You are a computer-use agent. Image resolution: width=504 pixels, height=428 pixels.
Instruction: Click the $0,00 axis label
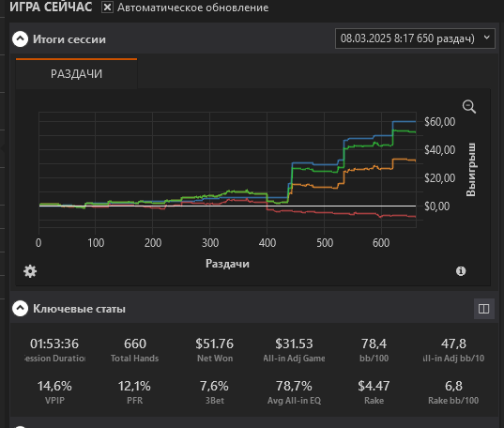tap(436, 206)
